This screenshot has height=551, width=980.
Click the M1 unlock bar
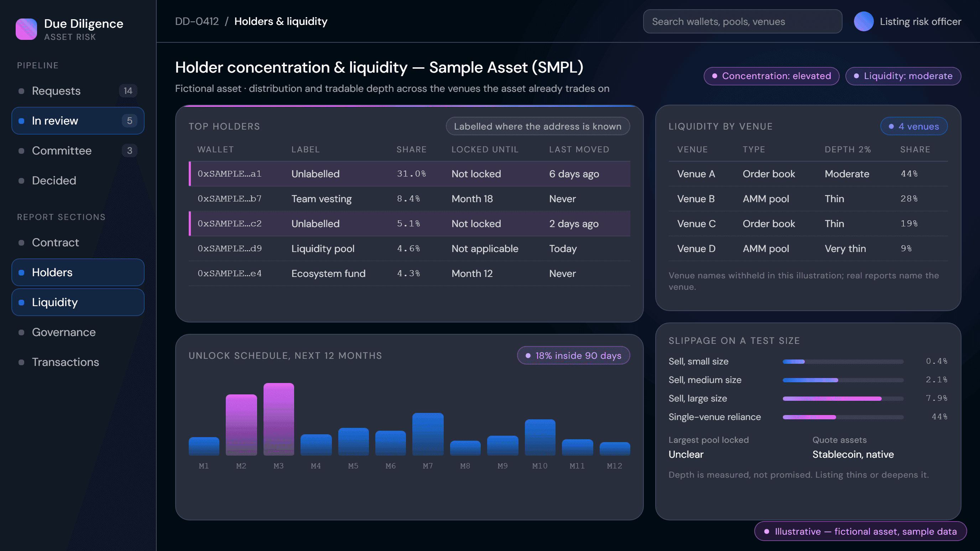(204, 446)
